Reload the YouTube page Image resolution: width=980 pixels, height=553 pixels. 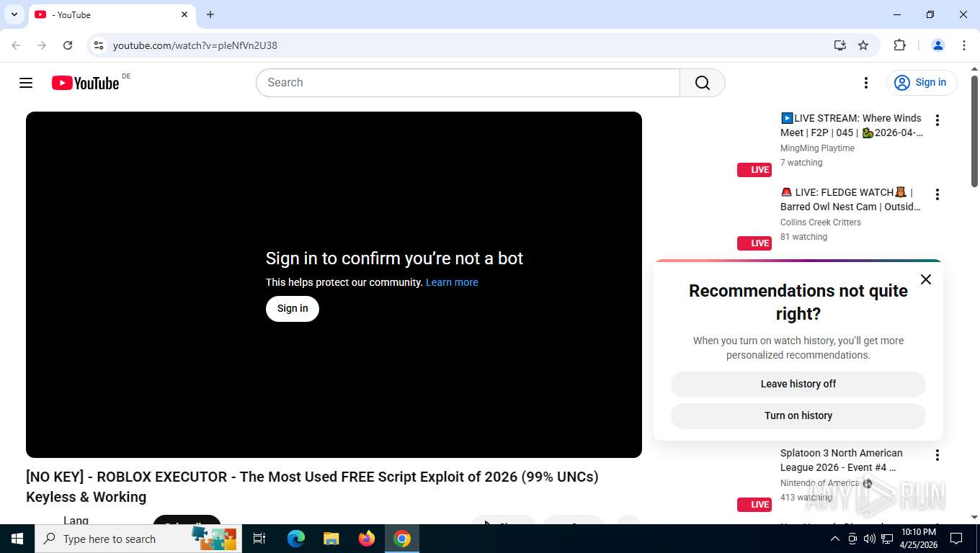pos(68,45)
